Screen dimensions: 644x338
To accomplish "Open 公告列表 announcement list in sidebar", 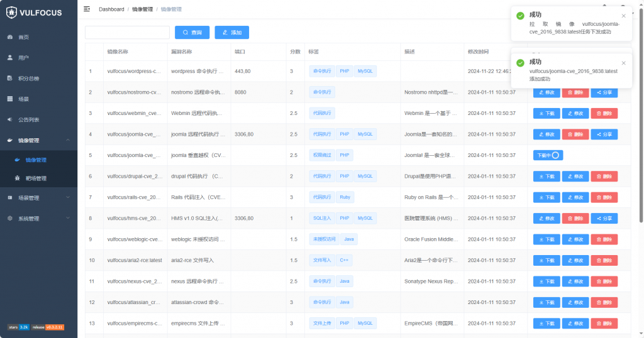I will point(28,119).
